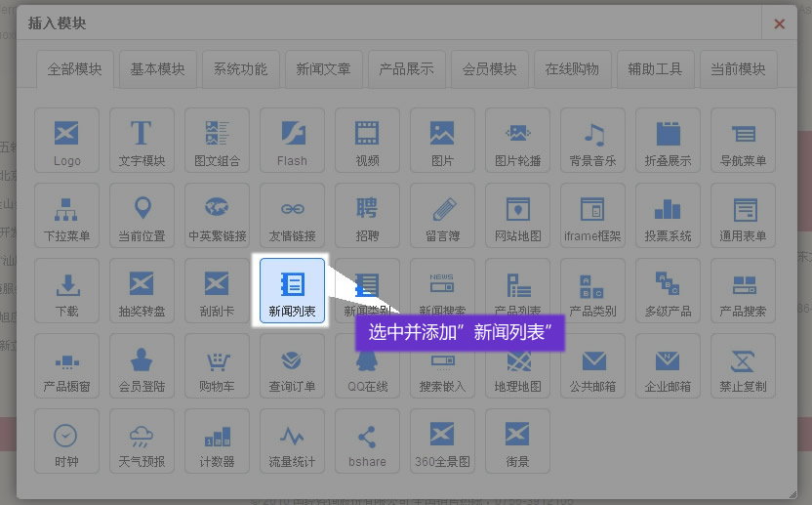Viewport: 812px width, 505px height.
Task: Pick the 购物车 shopping cart module
Action: click(217, 366)
